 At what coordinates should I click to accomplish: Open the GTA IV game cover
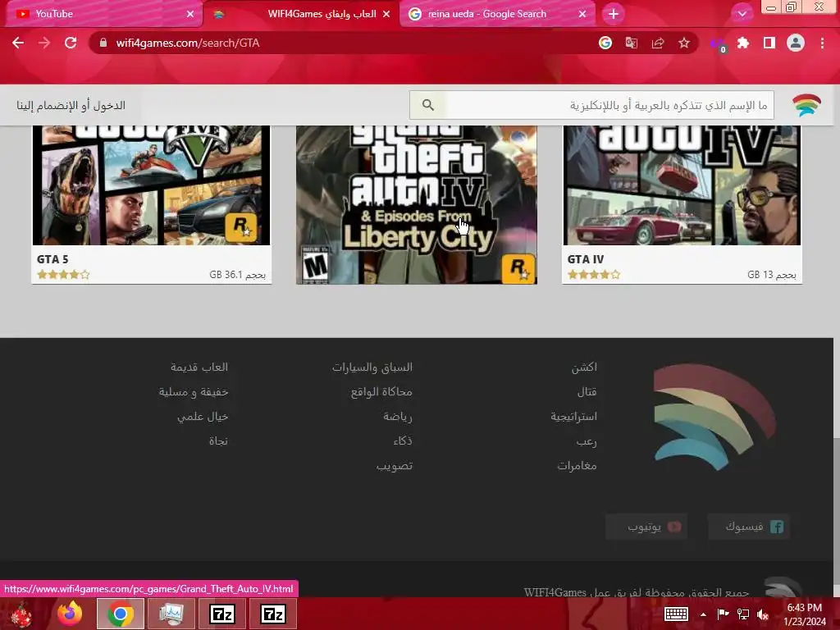(x=682, y=185)
